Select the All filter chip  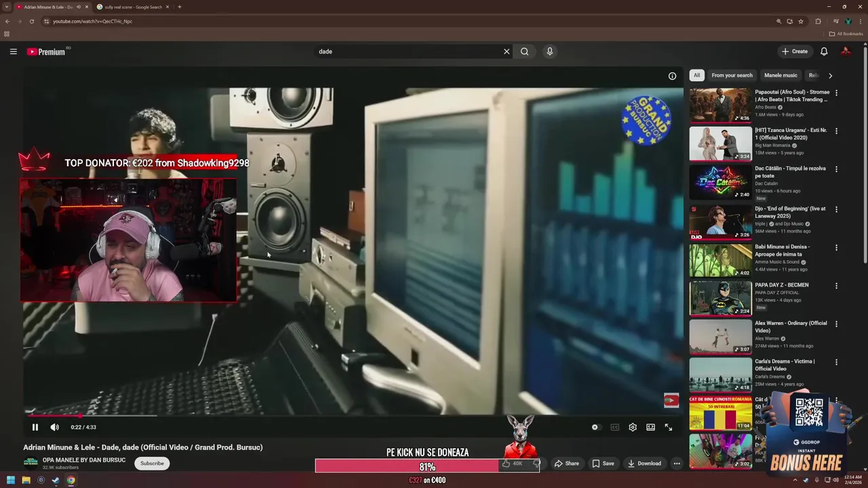pyautogui.click(x=696, y=75)
